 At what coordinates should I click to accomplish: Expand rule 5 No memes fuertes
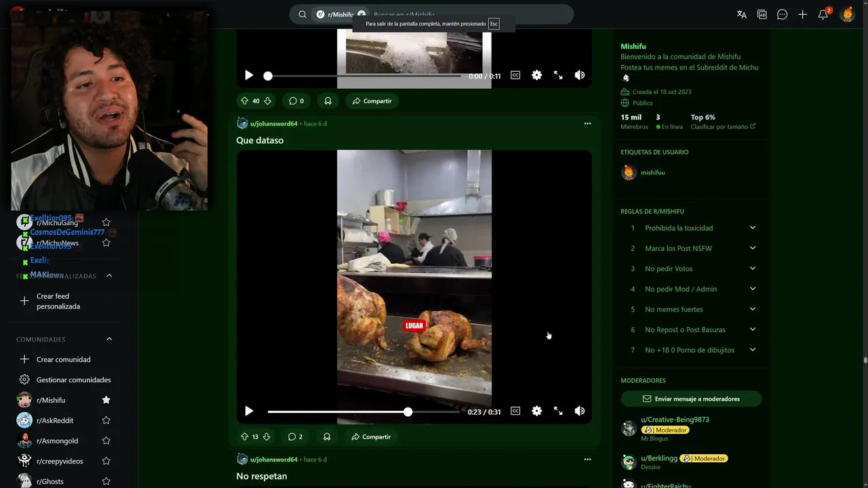tap(752, 309)
